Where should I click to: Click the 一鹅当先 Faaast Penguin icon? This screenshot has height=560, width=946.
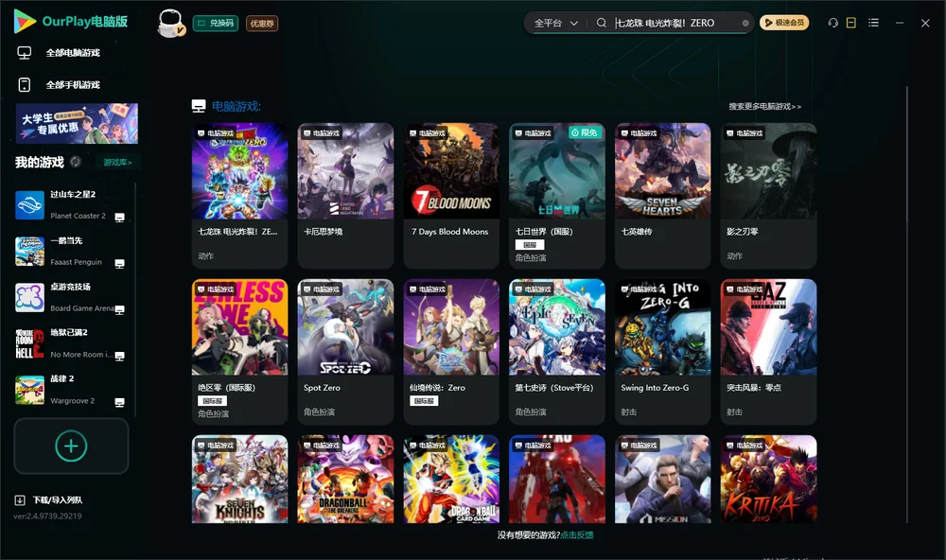pos(29,251)
